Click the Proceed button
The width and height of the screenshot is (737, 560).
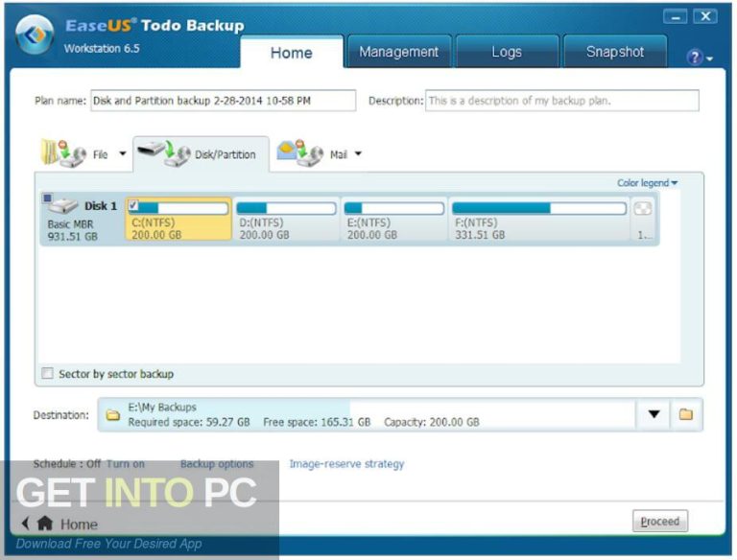click(660, 521)
